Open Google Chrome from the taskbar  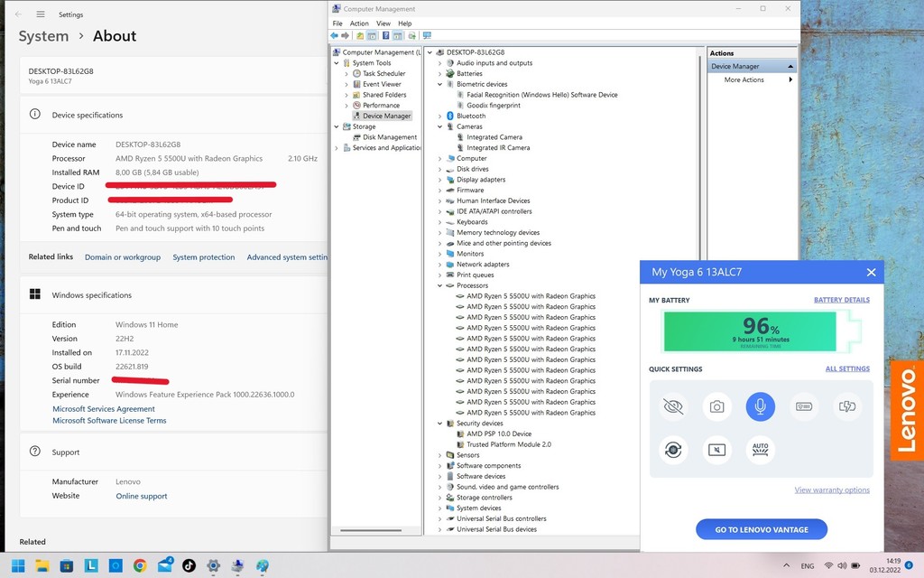(x=140, y=566)
